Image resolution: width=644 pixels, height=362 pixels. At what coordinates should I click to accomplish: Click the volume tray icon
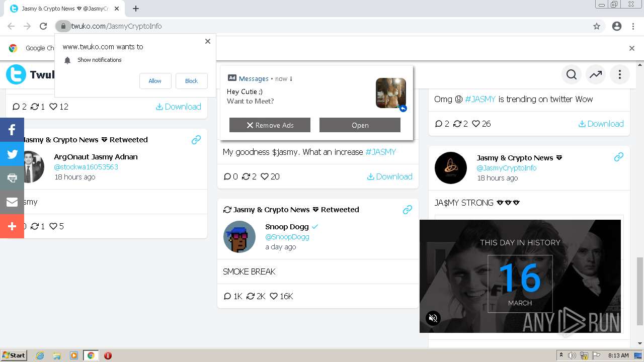coord(572,355)
